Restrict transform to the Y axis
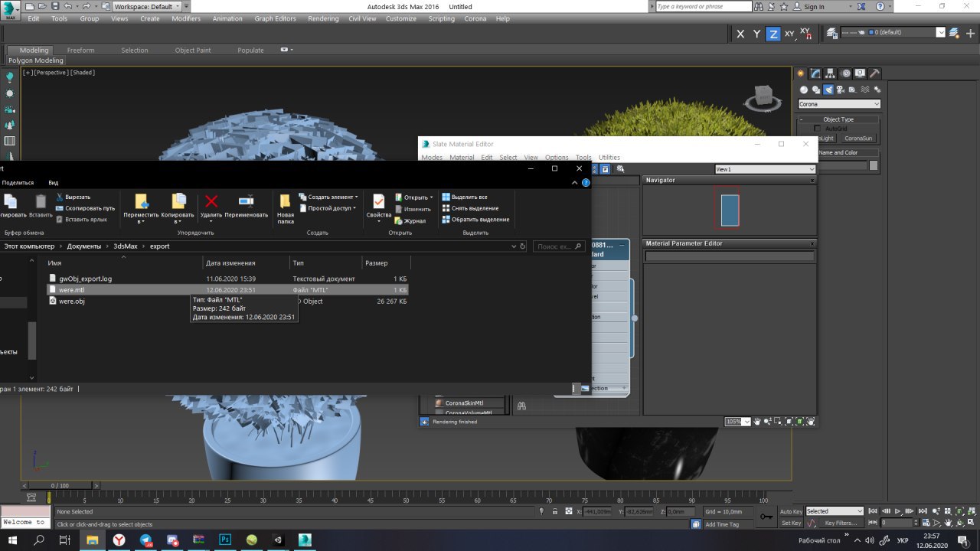This screenshot has width=980, height=551. point(756,34)
